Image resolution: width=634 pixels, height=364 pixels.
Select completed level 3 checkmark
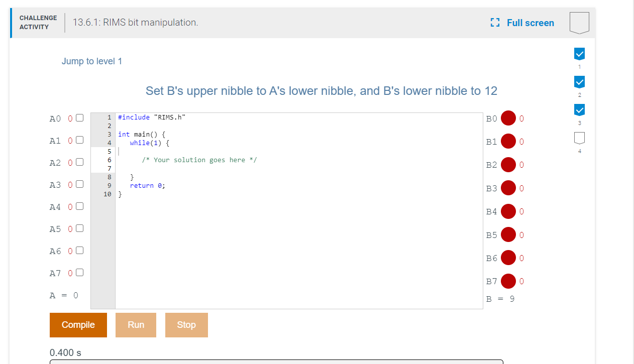pyautogui.click(x=579, y=109)
